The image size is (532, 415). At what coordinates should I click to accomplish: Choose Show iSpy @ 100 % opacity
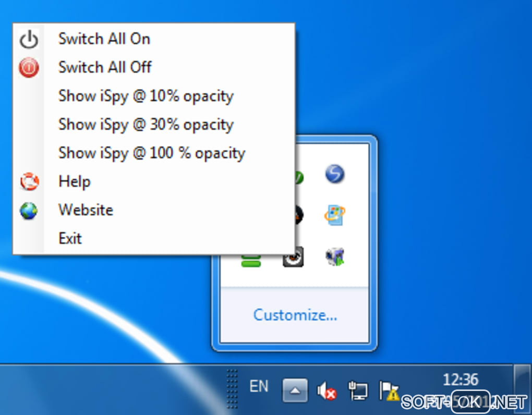pyautogui.click(x=153, y=153)
